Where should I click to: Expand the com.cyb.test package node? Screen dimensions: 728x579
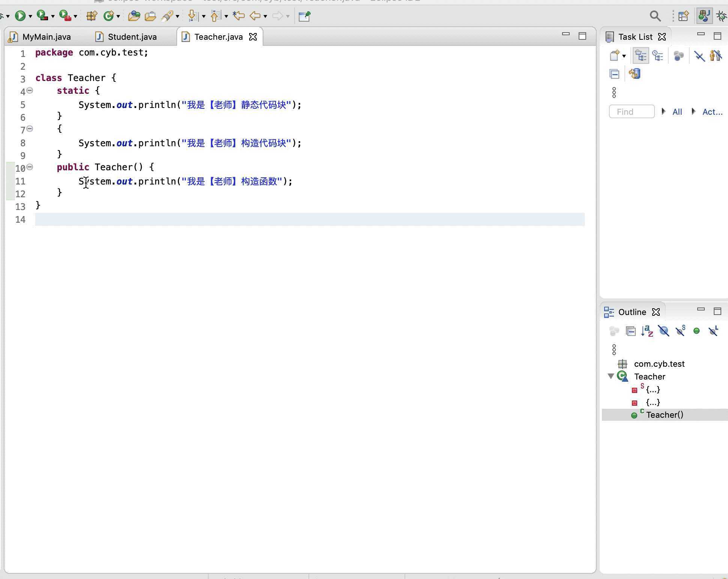(x=611, y=363)
